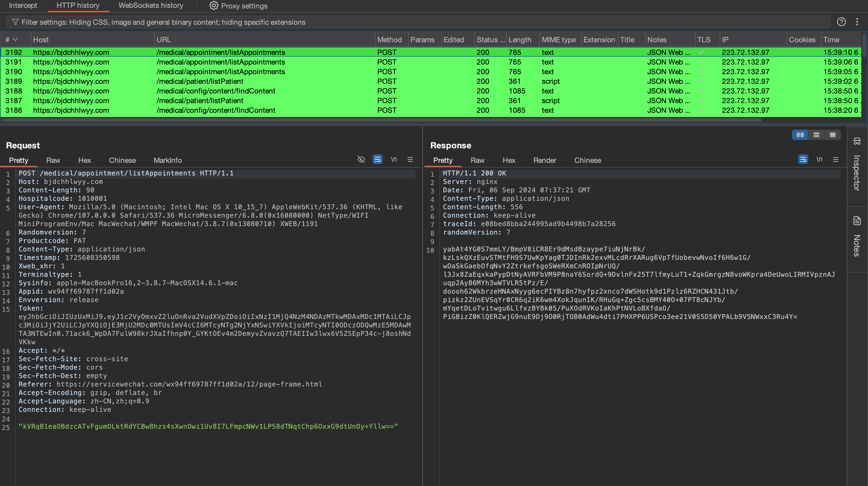
Task: Toggle line wrap icon in Request pane
Action: [377, 159]
